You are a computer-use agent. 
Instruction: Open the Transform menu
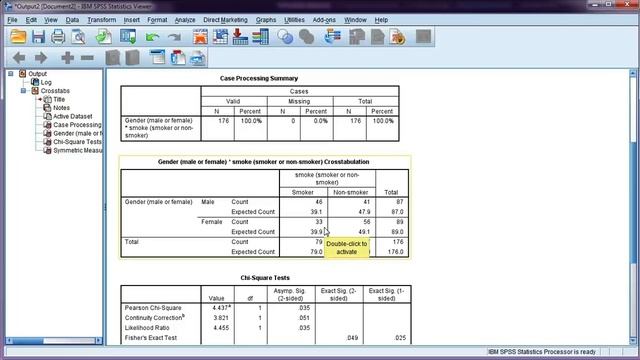[102, 20]
